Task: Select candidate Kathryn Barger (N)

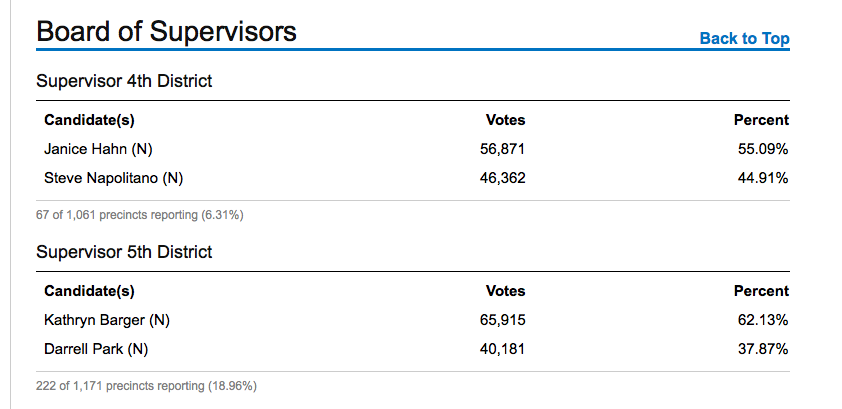Action: point(107,321)
